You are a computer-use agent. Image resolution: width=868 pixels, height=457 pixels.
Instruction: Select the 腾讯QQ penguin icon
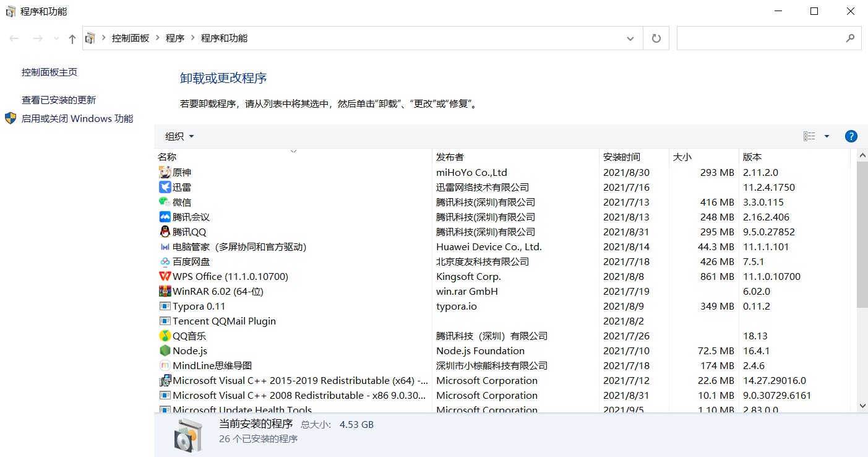click(165, 232)
